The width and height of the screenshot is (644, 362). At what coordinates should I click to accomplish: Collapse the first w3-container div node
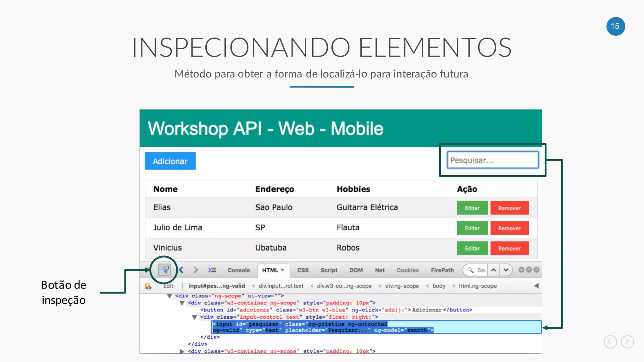click(x=182, y=303)
